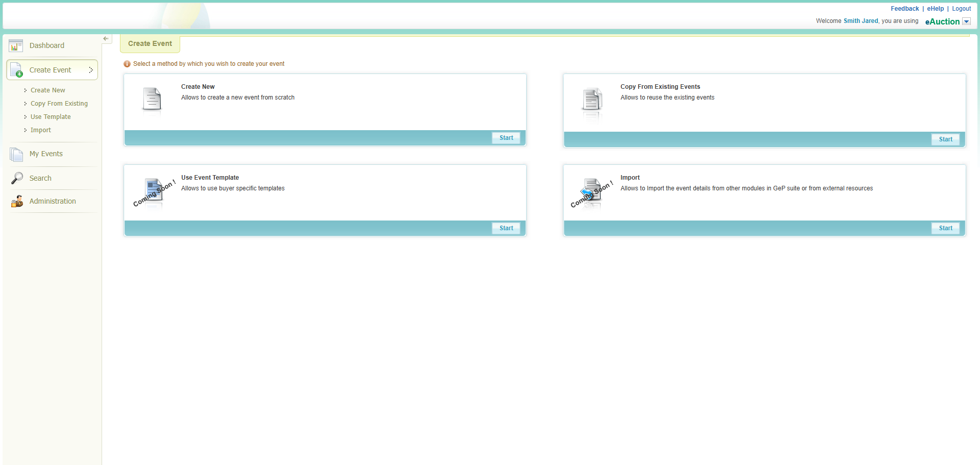980x465 pixels.
Task: Select Use Template in sidebar submenu
Action: [x=51, y=117]
